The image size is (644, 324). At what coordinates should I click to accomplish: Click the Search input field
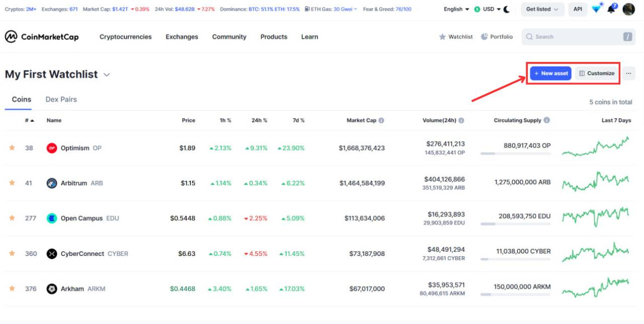point(578,37)
